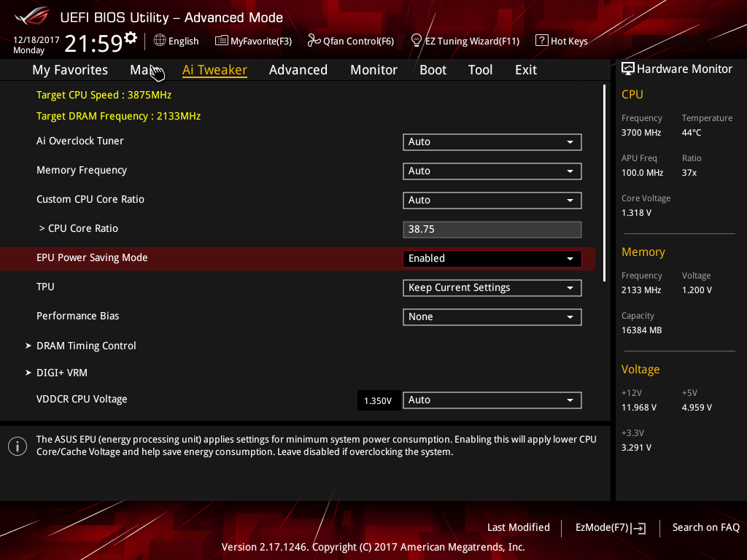Click EZ Tuning Wizard(F11) label

click(472, 42)
